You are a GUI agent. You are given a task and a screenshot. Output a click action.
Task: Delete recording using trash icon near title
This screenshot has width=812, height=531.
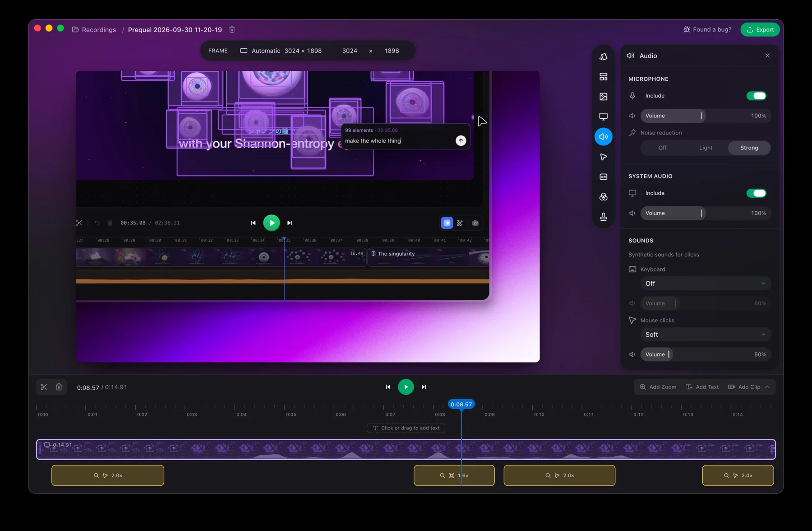(x=232, y=29)
